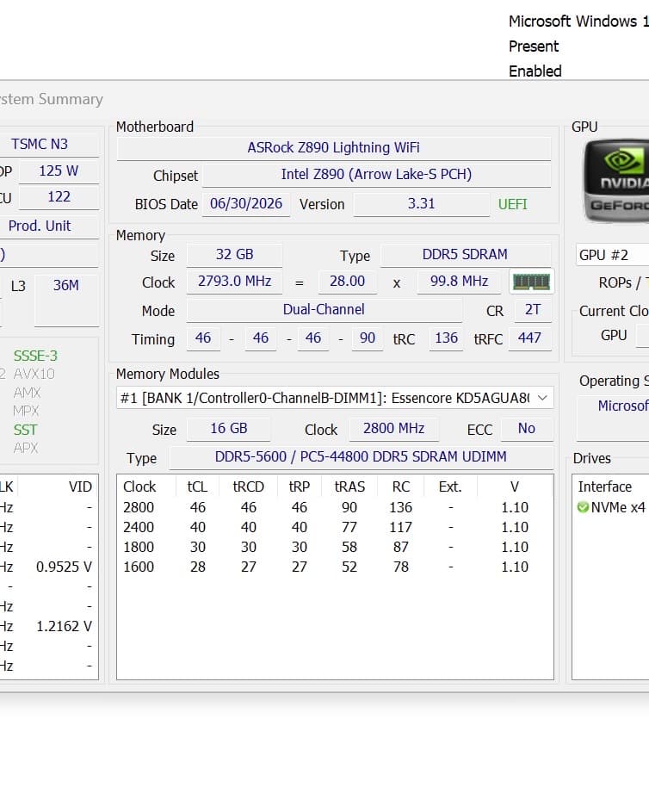This screenshot has height=812, width=649.
Task: Click the tCL column header
Action: [197, 487]
